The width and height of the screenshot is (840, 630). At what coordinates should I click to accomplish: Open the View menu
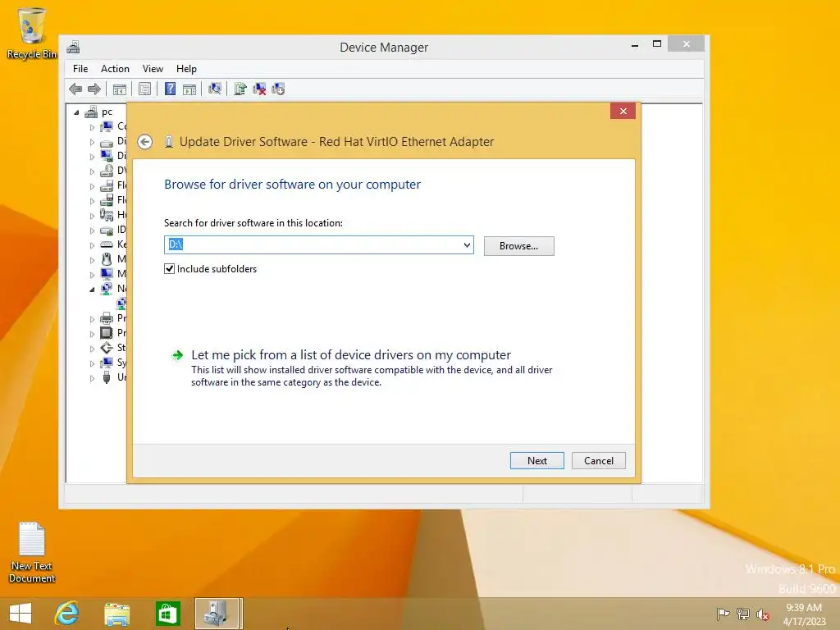[153, 69]
